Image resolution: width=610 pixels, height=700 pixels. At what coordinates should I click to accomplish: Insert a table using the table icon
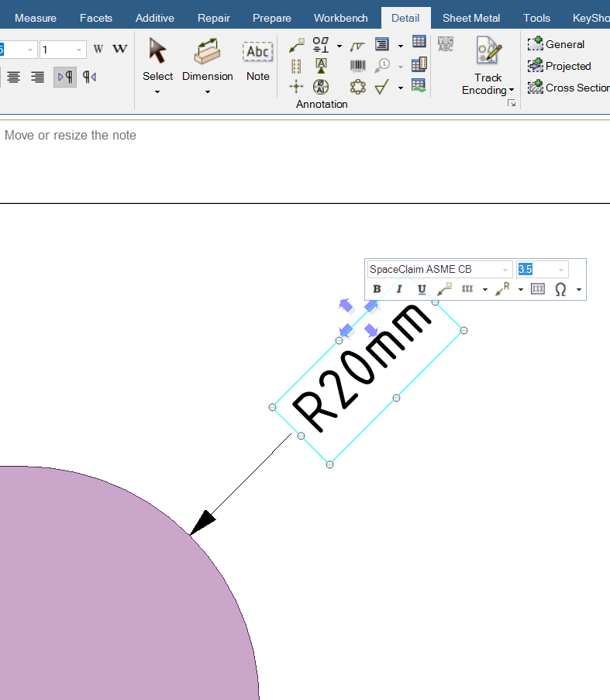pyautogui.click(x=419, y=42)
